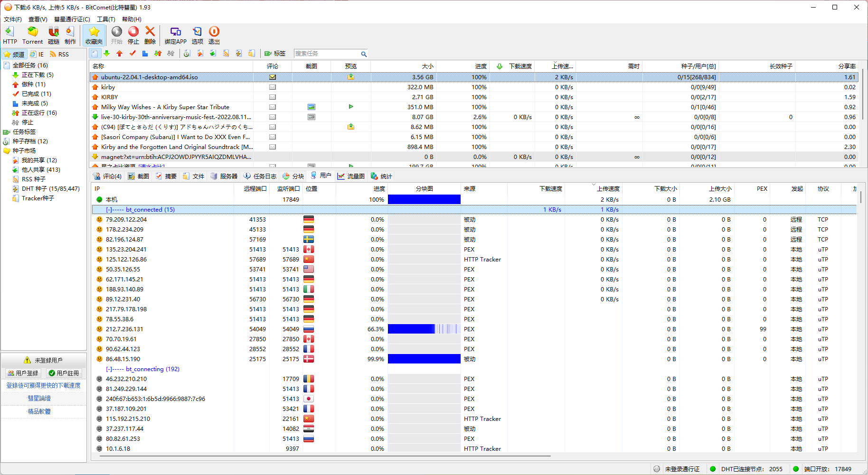Select 正在下载 (5) in sidebar
This screenshot has width=868, height=475.
pos(38,75)
